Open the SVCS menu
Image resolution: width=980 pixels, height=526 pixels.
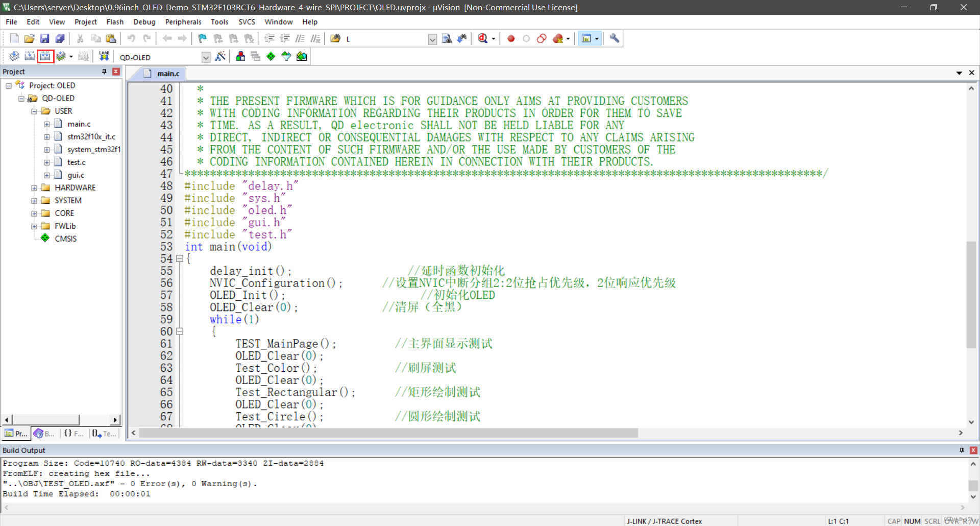click(x=247, y=22)
